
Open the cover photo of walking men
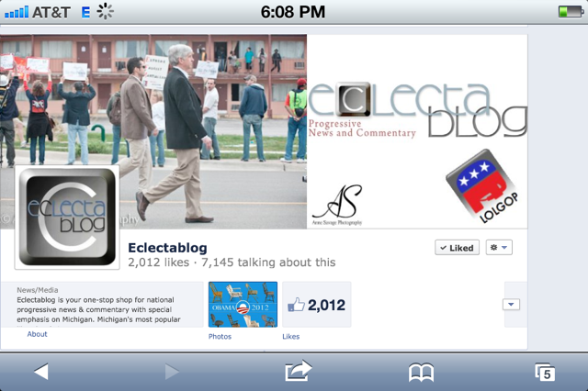point(153,131)
